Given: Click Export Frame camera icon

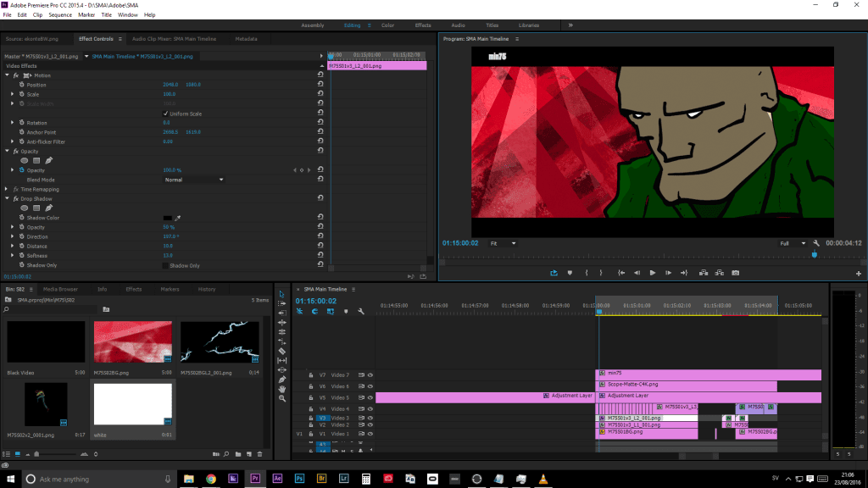Looking at the screenshot, I should pos(735,273).
